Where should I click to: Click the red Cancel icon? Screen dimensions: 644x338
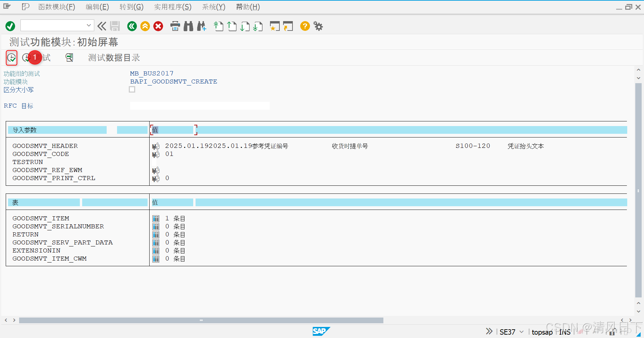click(x=158, y=26)
